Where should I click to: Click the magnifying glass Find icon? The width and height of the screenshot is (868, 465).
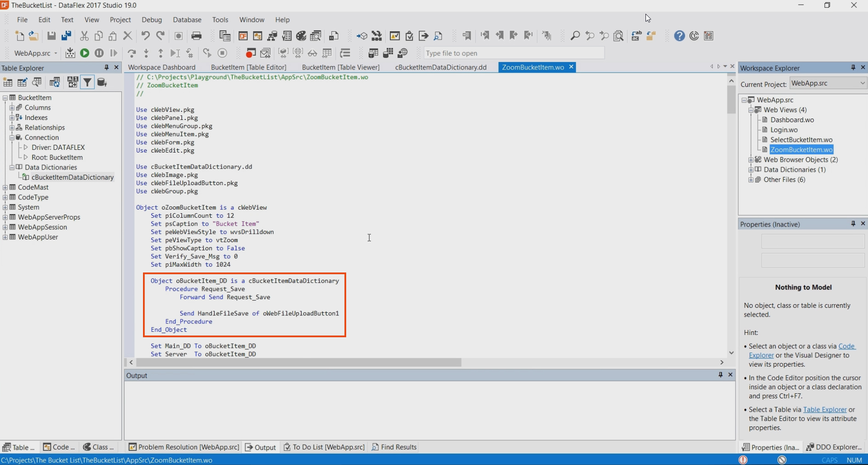575,36
